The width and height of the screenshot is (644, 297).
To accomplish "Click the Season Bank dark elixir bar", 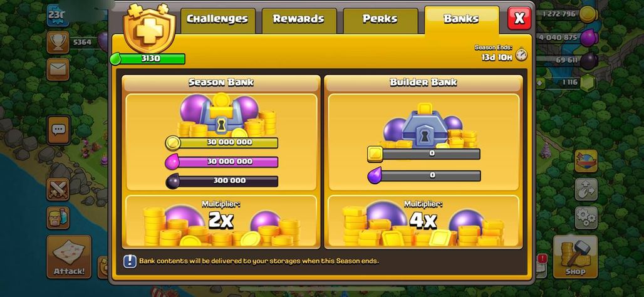I will [x=222, y=180].
